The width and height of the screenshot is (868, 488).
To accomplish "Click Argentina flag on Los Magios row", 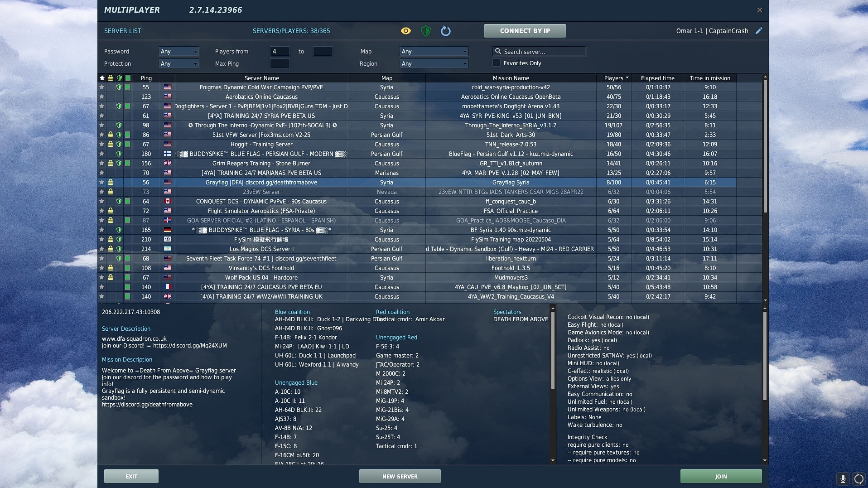I will point(168,249).
